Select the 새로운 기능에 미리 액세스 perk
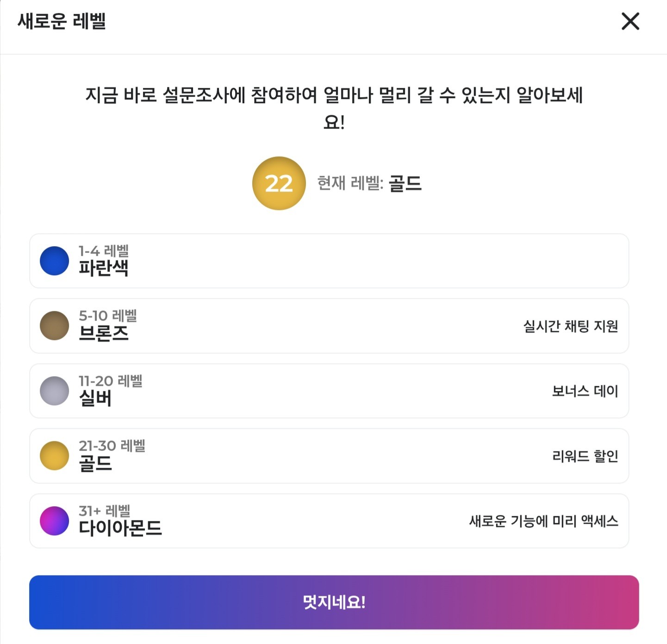This screenshot has height=644, width=667. 545,521
